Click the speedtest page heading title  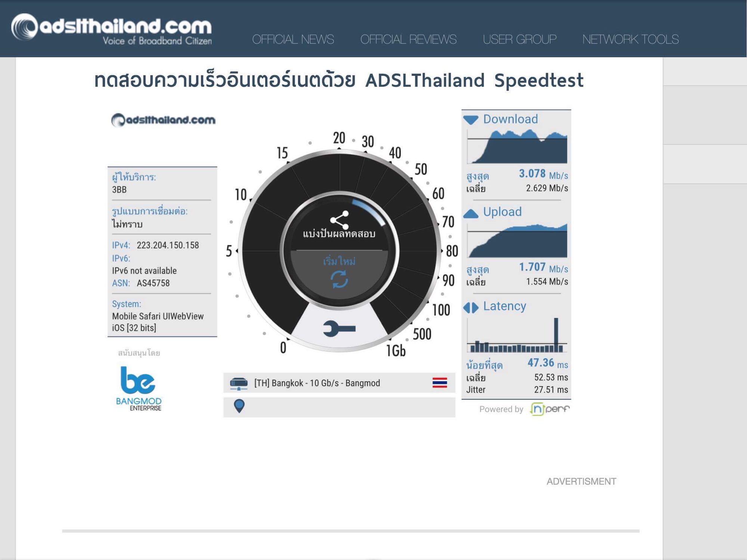pyautogui.click(x=339, y=80)
